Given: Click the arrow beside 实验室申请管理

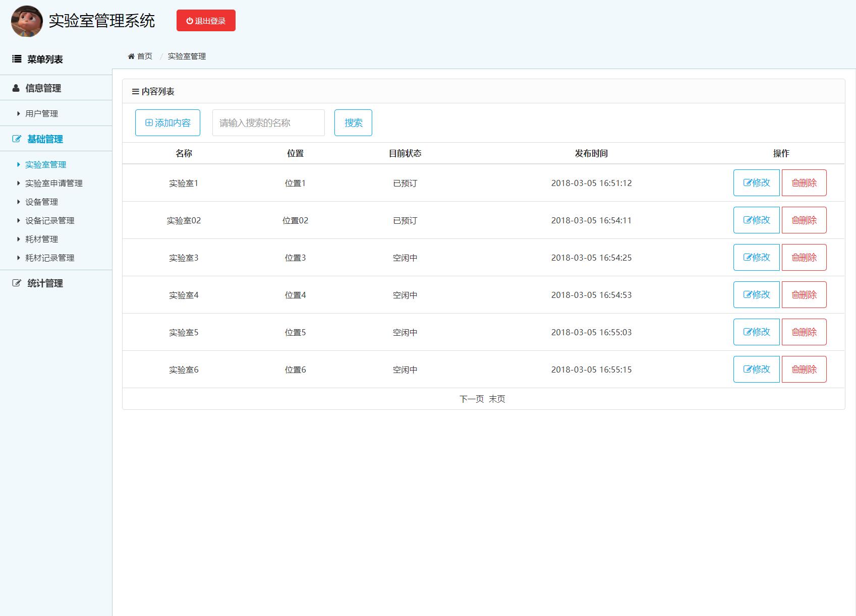Looking at the screenshot, I should click(19, 183).
